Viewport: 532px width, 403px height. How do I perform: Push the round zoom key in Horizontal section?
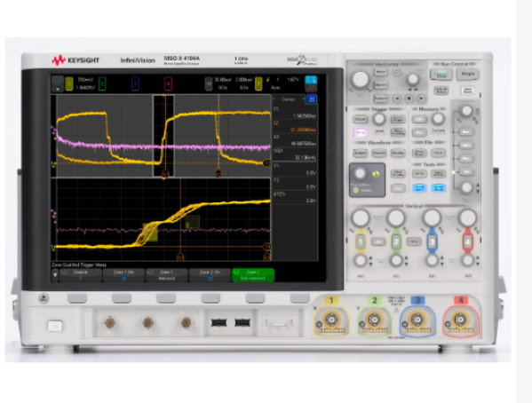[x=397, y=72]
